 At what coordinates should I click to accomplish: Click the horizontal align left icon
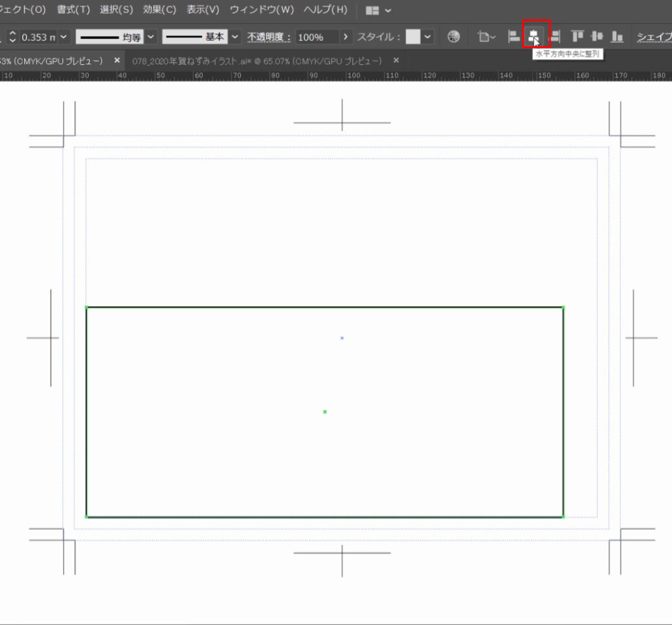click(x=513, y=37)
